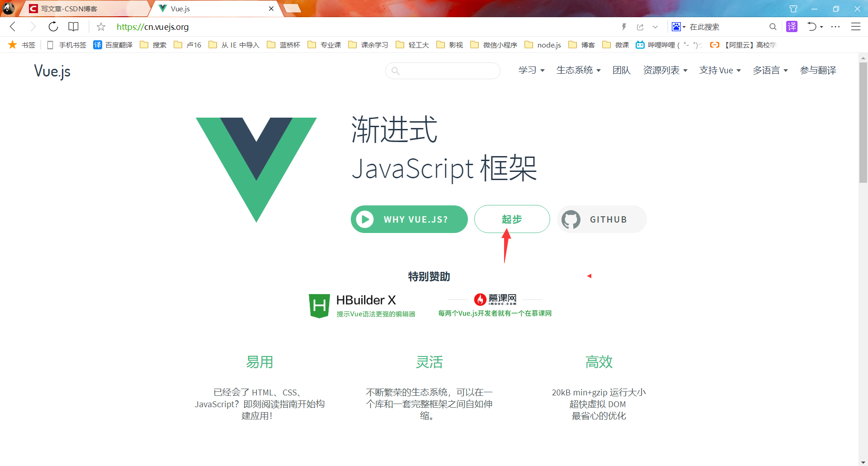Click the Vue site search input field

[443, 71]
